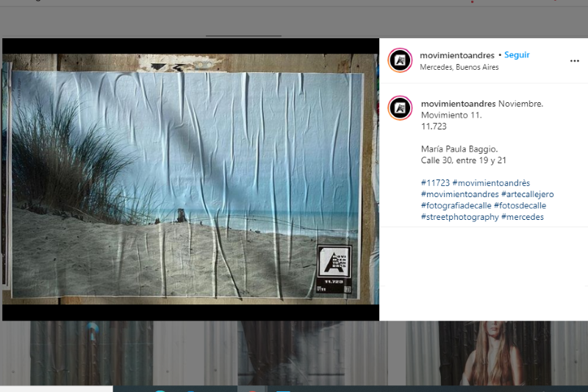The height and width of the screenshot is (392, 588).
Task: Click the bold movimientoandres name in caption
Action: point(458,104)
